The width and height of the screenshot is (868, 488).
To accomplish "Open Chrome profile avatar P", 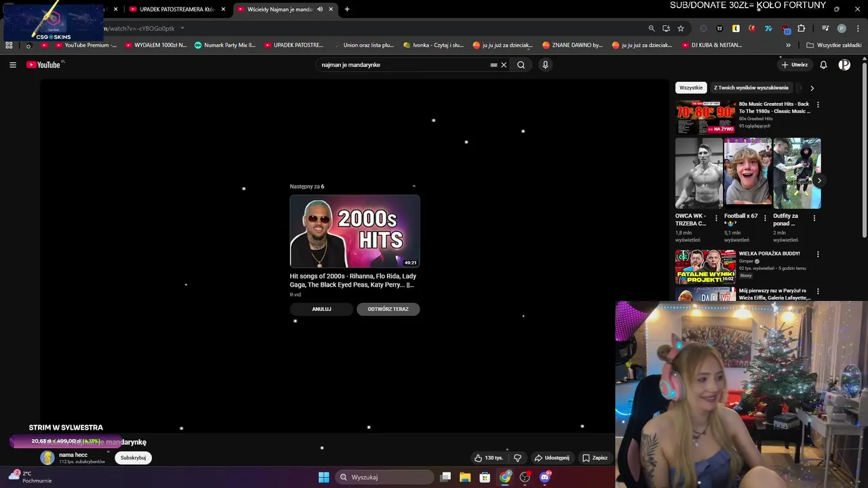I will click(842, 28).
